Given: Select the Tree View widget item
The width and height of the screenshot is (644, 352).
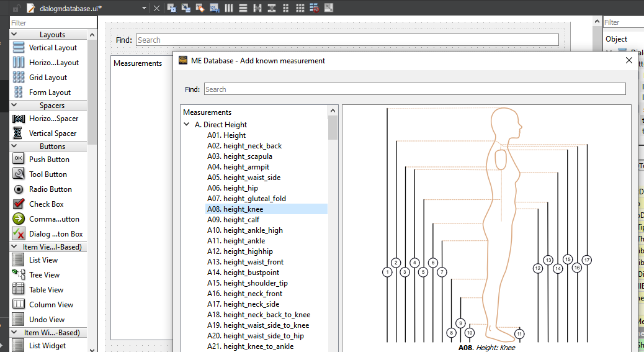Looking at the screenshot, I should pos(44,275).
